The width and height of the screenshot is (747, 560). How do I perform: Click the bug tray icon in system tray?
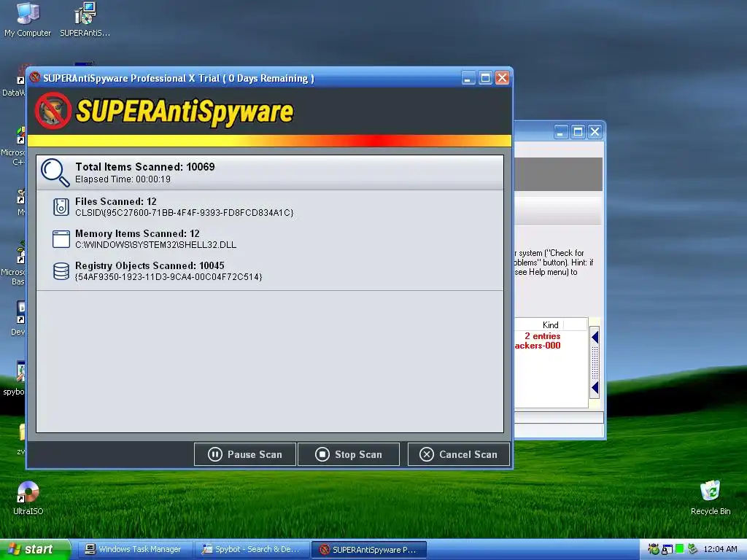[654, 550]
